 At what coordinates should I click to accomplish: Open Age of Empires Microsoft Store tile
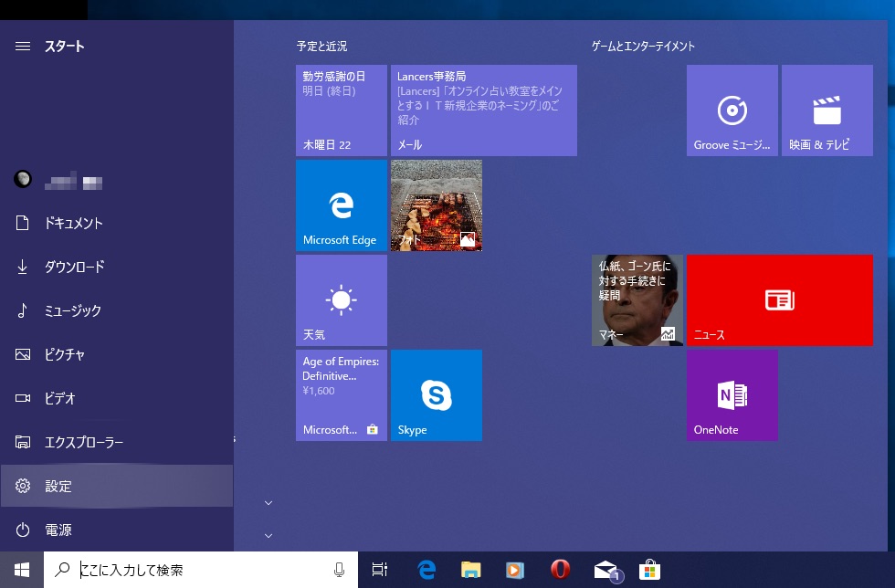pyautogui.click(x=342, y=395)
